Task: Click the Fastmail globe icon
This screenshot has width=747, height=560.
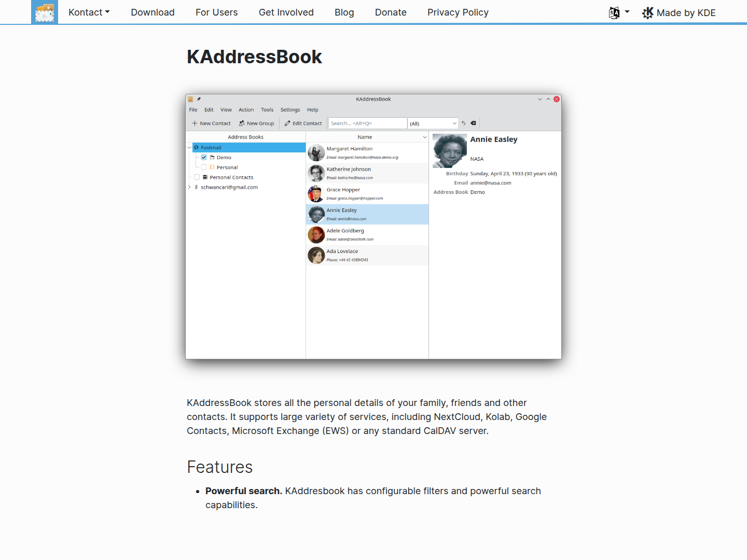Action: (197, 148)
